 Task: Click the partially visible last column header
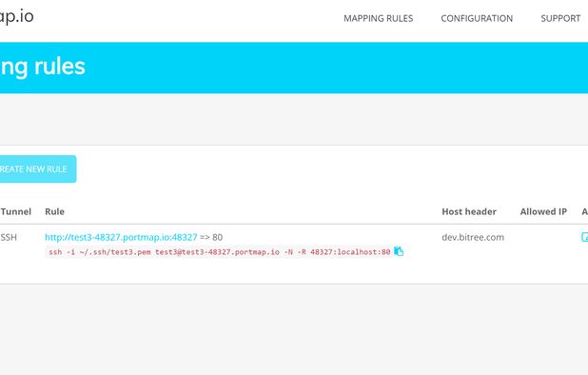coord(584,211)
